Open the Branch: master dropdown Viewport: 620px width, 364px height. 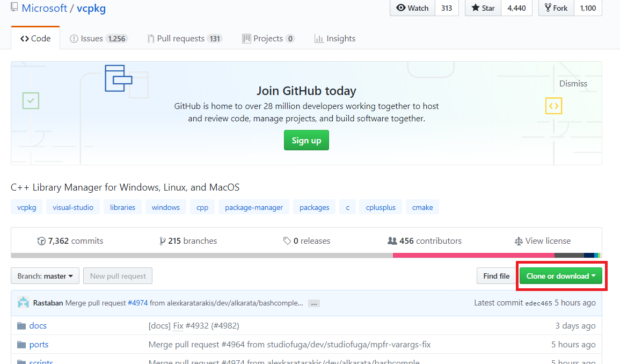click(x=45, y=276)
